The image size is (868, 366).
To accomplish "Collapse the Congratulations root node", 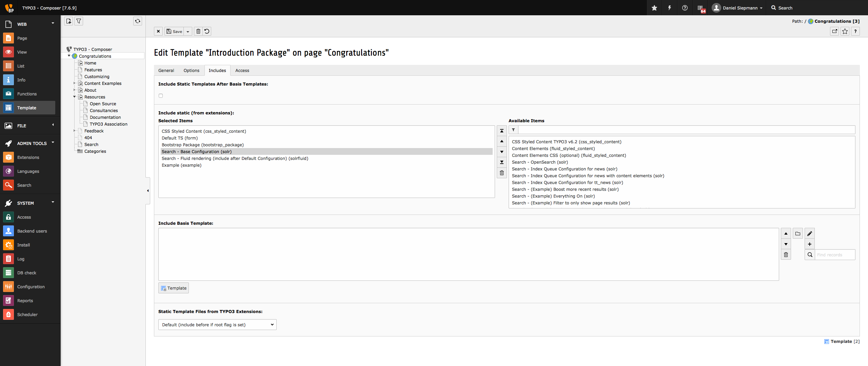I will (x=69, y=56).
